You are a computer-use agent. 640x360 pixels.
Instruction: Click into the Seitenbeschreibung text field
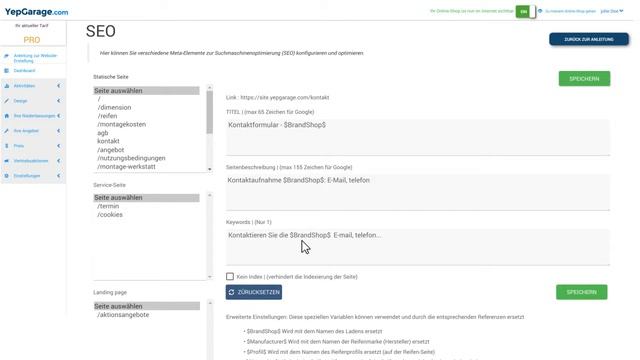pos(418,192)
